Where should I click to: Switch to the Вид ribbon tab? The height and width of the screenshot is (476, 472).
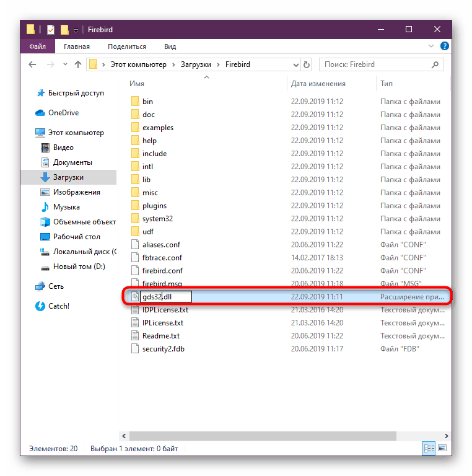click(170, 46)
